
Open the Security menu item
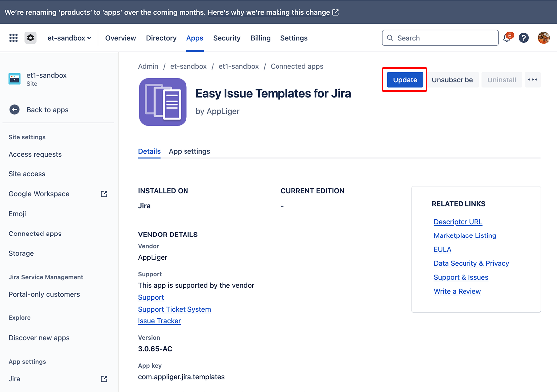[x=227, y=38]
